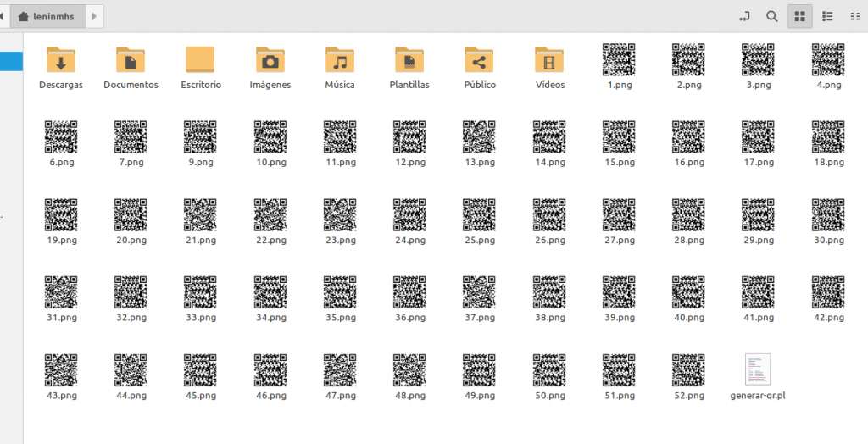Image resolution: width=868 pixels, height=444 pixels.
Task: Toggle location entry path icon
Action: [x=744, y=17]
